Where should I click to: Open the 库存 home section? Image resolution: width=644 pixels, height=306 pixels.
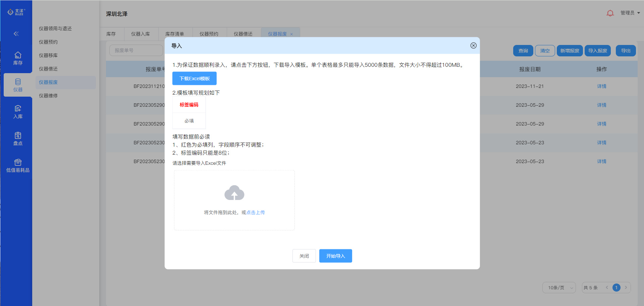[18, 58]
